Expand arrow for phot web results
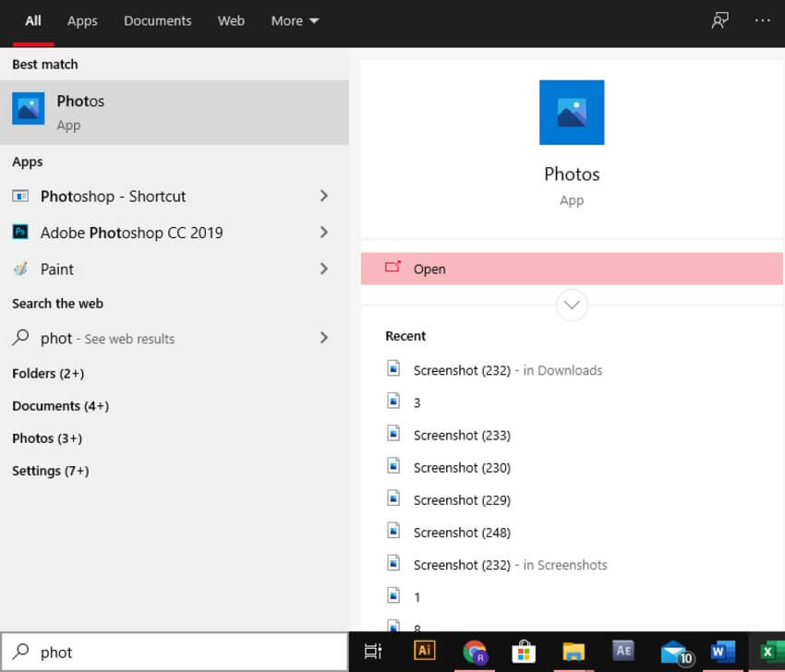 pyautogui.click(x=324, y=338)
